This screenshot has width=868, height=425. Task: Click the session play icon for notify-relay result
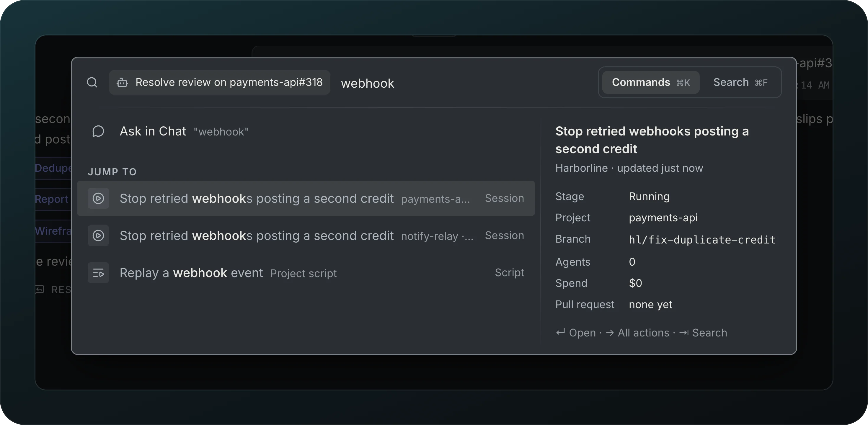(98, 236)
